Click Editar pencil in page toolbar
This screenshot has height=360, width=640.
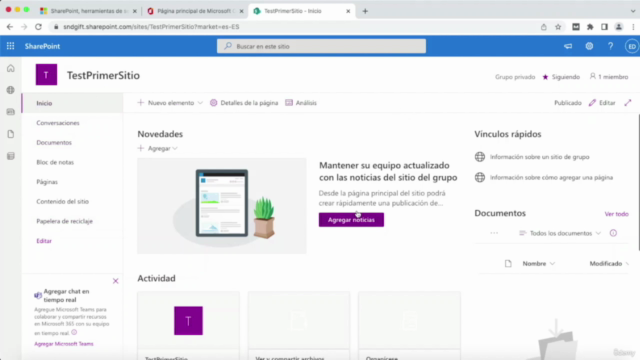pyautogui.click(x=602, y=103)
